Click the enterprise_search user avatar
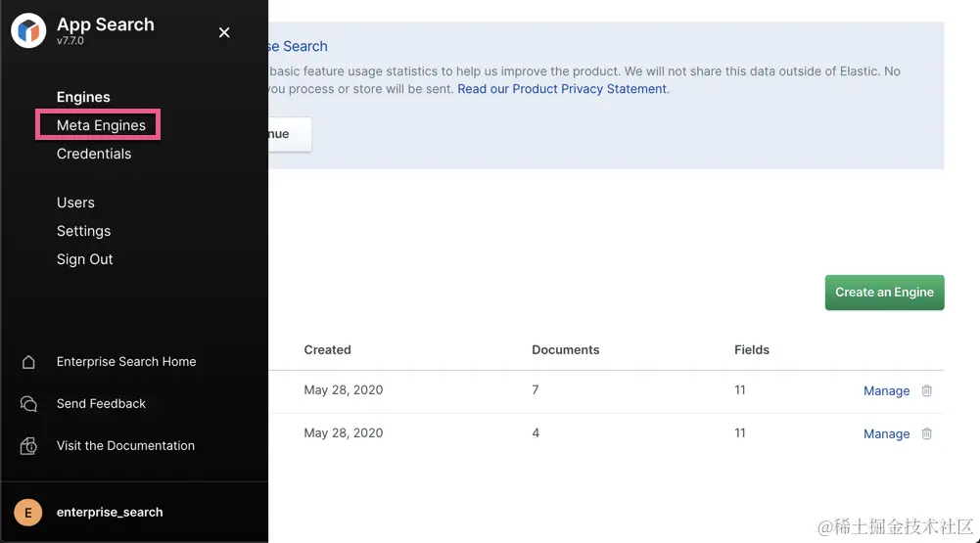The width and height of the screenshot is (980, 543). tap(28, 512)
